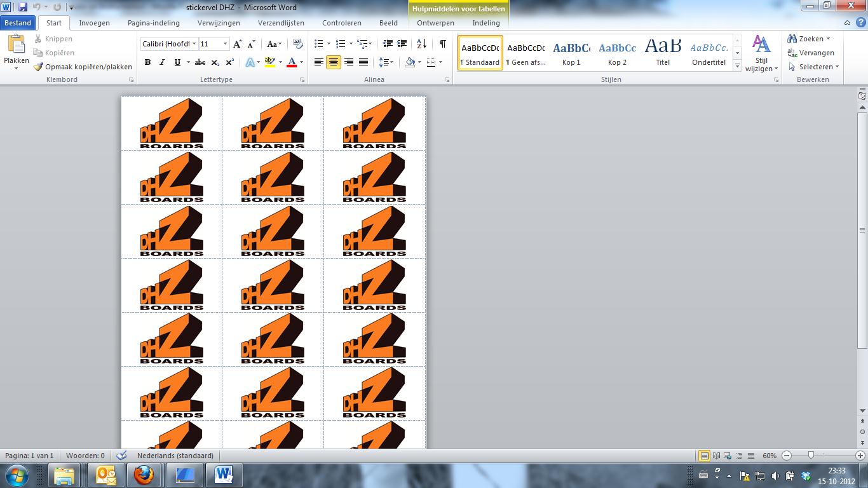Switch to outline view
868x488 pixels.
[x=740, y=456]
